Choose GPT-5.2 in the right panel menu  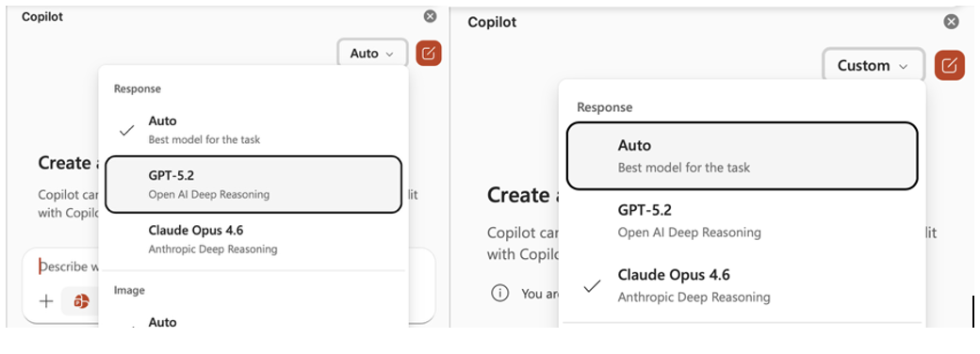[742, 220]
